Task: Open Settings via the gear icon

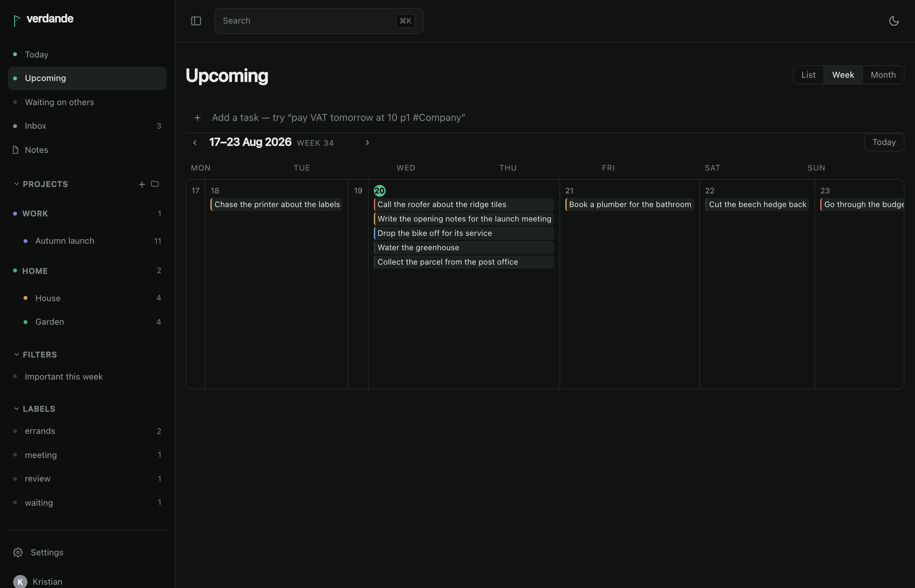Action: [x=18, y=552]
